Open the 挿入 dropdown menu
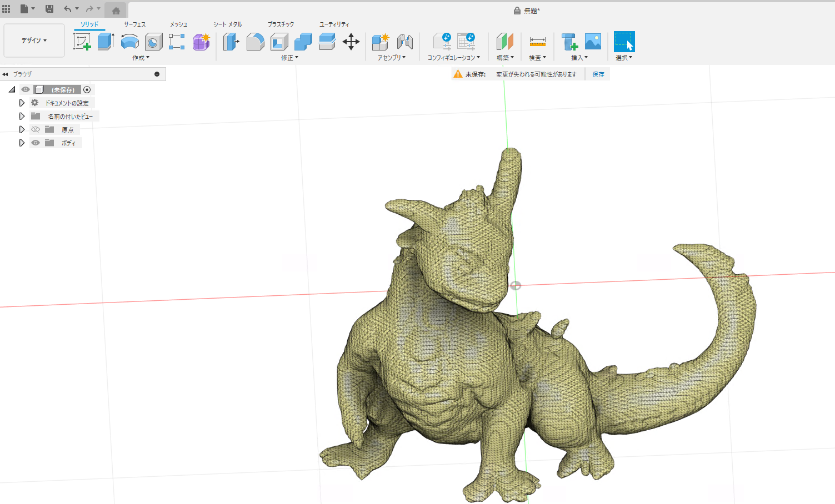This screenshot has width=835, height=504. pos(579,58)
